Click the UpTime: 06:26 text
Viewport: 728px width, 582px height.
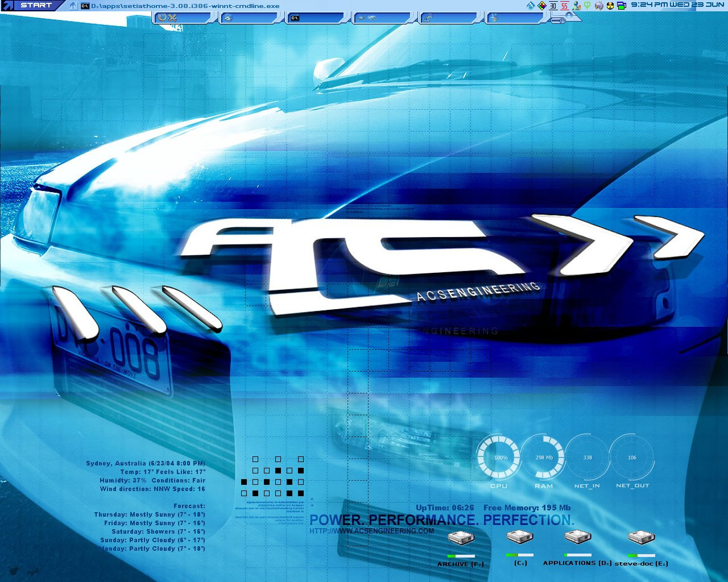click(445, 508)
